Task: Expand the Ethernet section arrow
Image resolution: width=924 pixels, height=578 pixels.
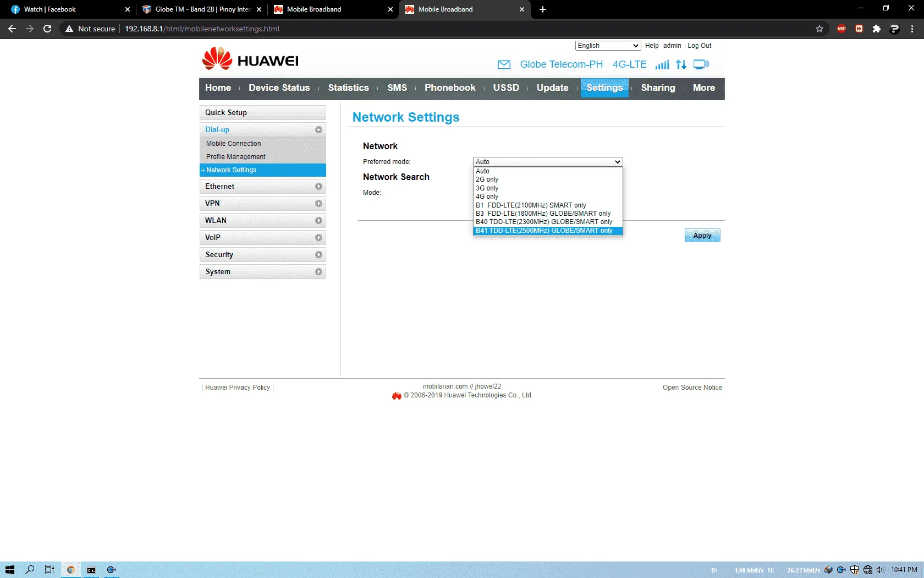Action: pos(318,187)
